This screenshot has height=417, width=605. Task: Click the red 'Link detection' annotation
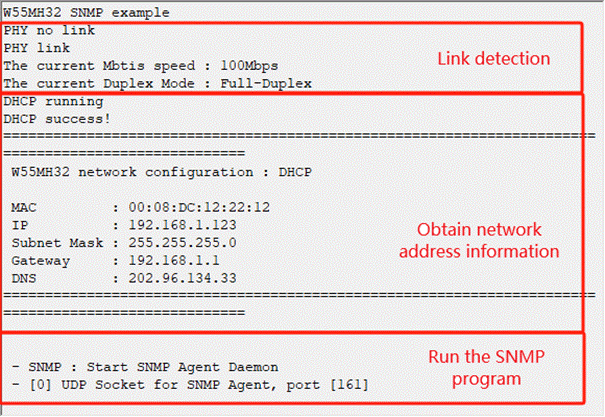click(x=493, y=59)
